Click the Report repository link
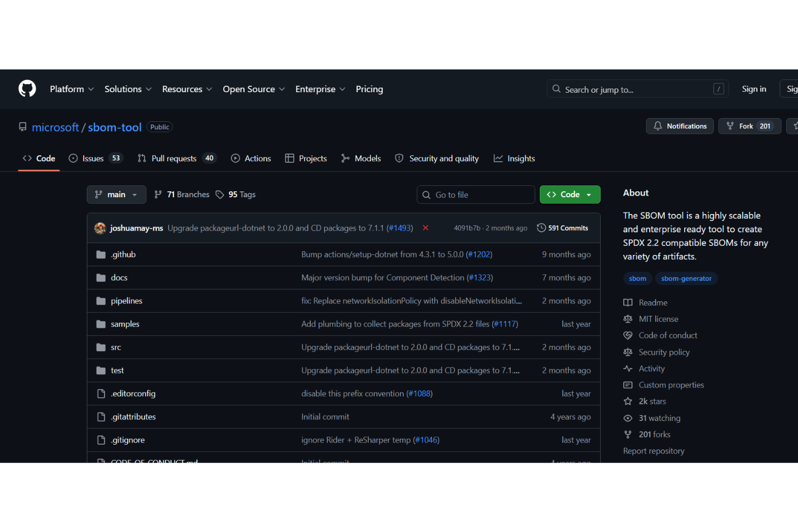798x532 pixels. 653,451
